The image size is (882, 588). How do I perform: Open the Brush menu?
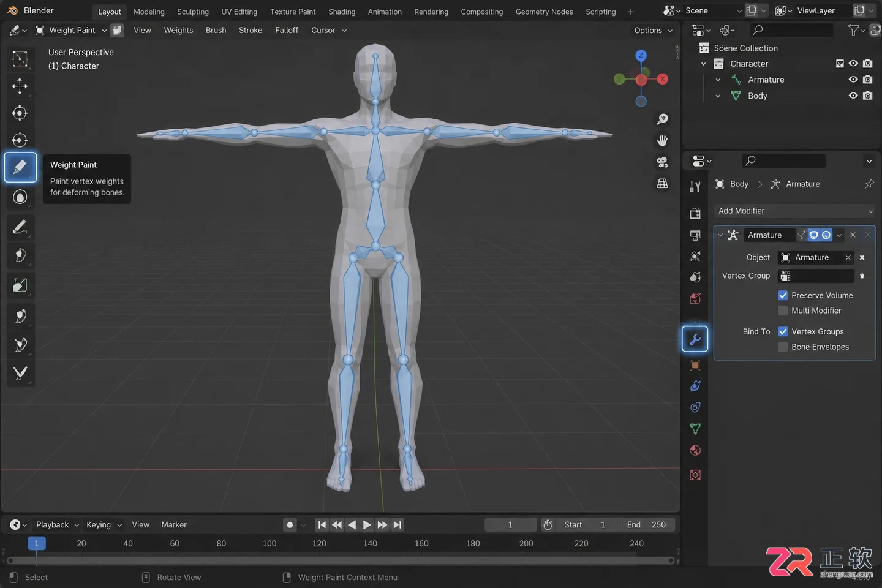pyautogui.click(x=216, y=30)
